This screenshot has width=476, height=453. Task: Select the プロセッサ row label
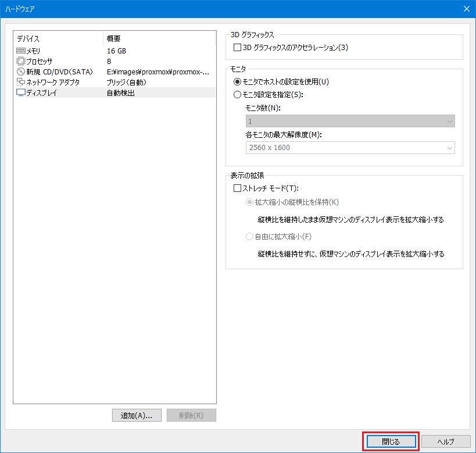[39, 62]
